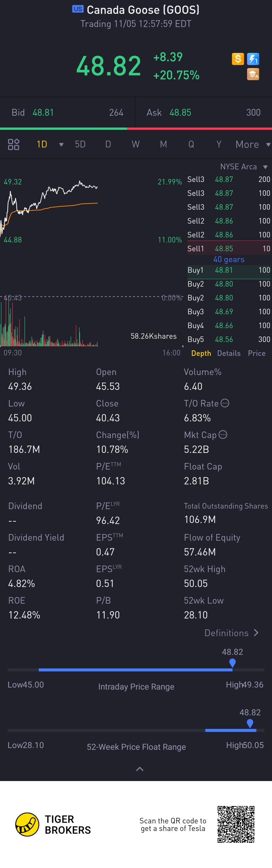Click the Intraday Price Range marker

232,663
